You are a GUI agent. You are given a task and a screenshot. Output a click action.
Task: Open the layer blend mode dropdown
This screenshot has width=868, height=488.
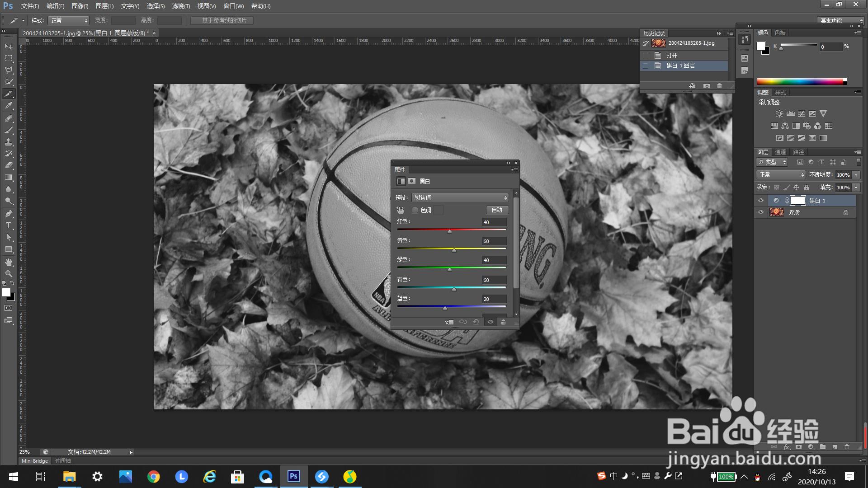pyautogui.click(x=781, y=175)
